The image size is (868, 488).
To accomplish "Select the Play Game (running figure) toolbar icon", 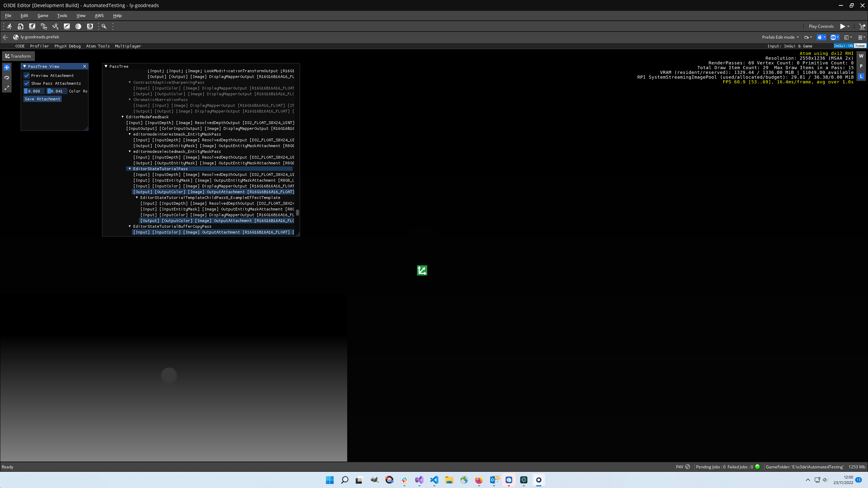I will pyautogui.click(x=9, y=26).
